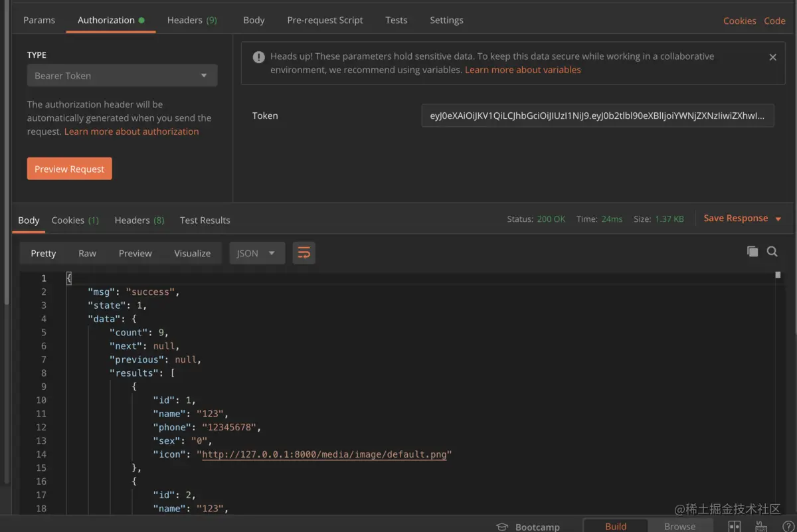
Task: Click the warning info icon in banner
Action: (259, 57)
